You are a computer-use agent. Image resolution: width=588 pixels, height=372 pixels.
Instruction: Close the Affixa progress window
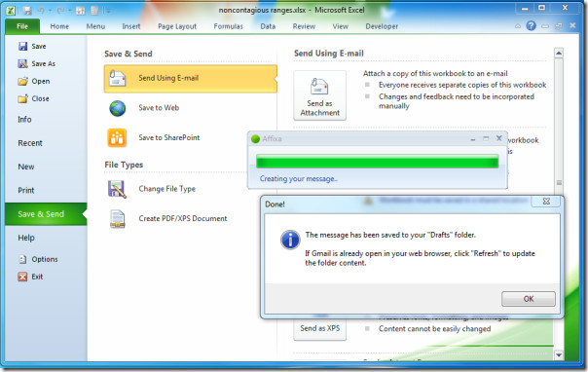tap(499, 138)
